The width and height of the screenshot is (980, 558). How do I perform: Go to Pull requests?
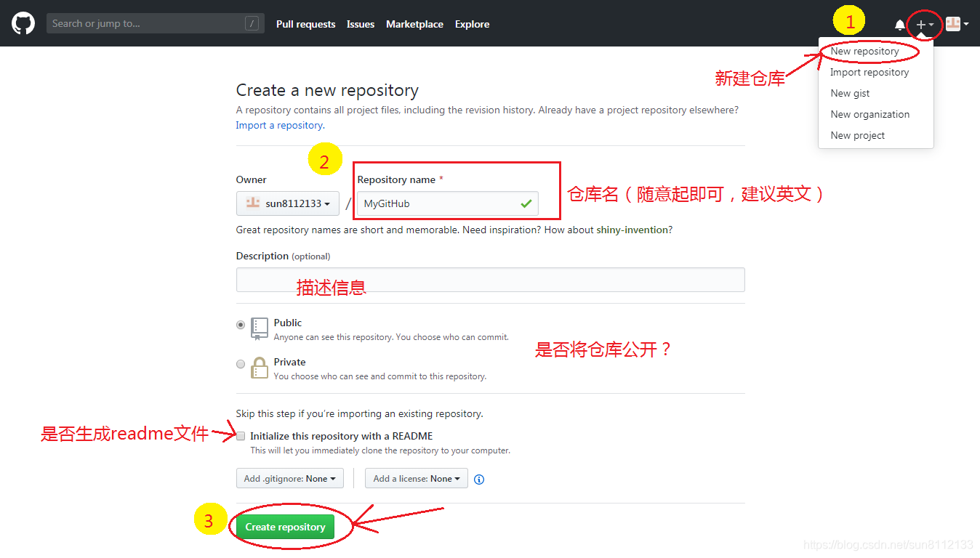[305, 24]
